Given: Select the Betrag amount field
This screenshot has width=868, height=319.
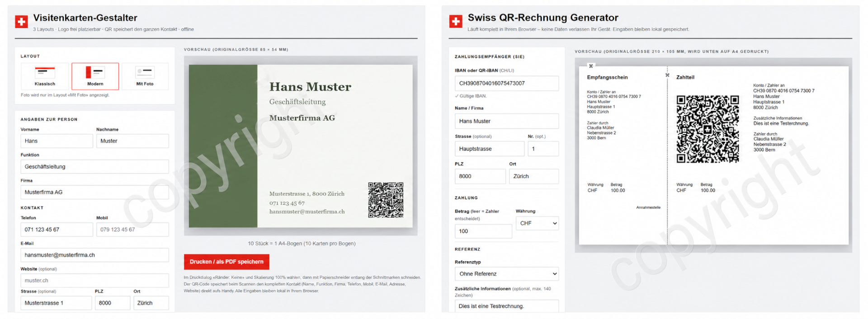Looking at the screenshot, I should 483,231.
